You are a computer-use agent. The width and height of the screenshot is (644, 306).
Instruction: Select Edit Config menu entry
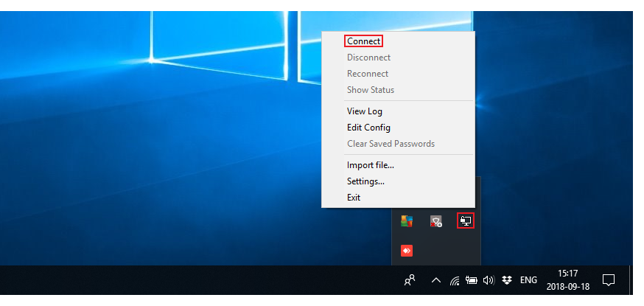pos(368,128)
